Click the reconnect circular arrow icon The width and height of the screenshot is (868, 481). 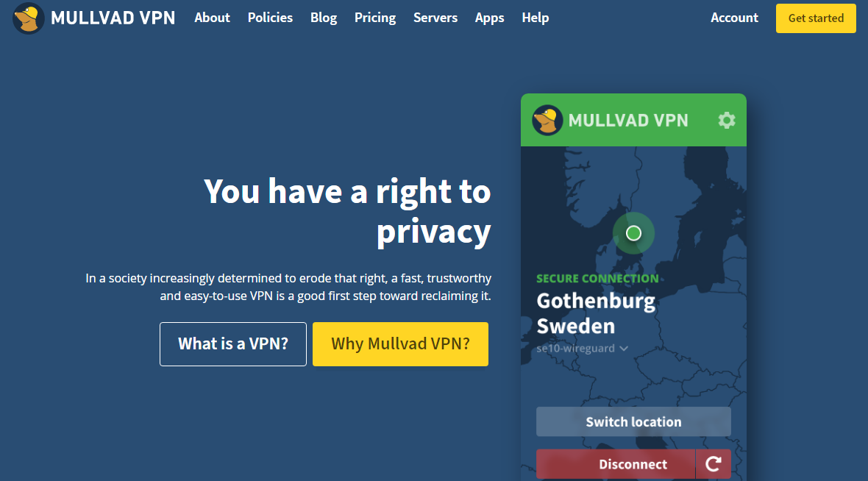tap(713, 464)
